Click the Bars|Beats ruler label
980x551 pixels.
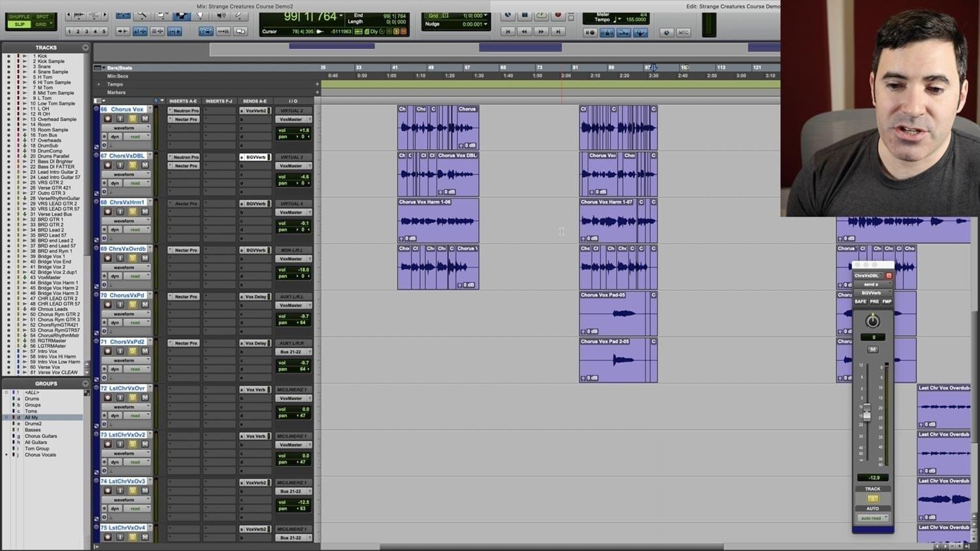click(120, 68)
